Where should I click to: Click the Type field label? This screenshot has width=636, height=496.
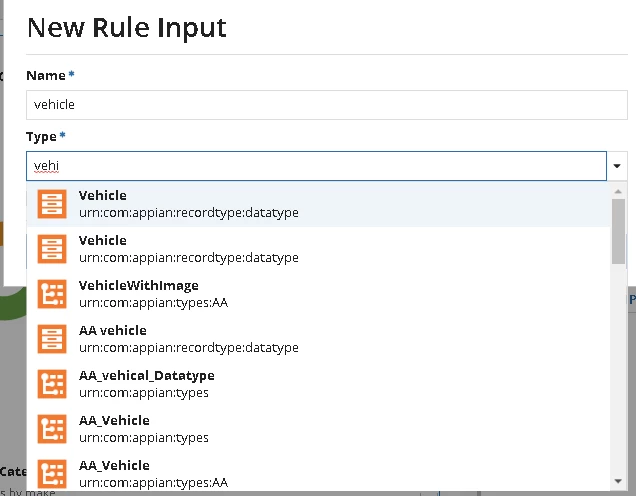[x=41, y=137]
